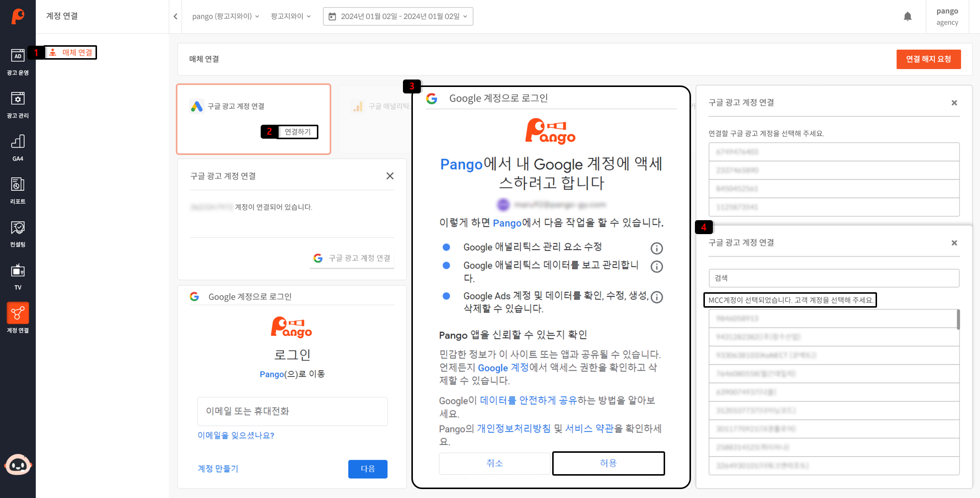Close the 구글 광고 계정 연결 search panel
This screenshot has height=498, width=980.
click(x=954, y=243)
